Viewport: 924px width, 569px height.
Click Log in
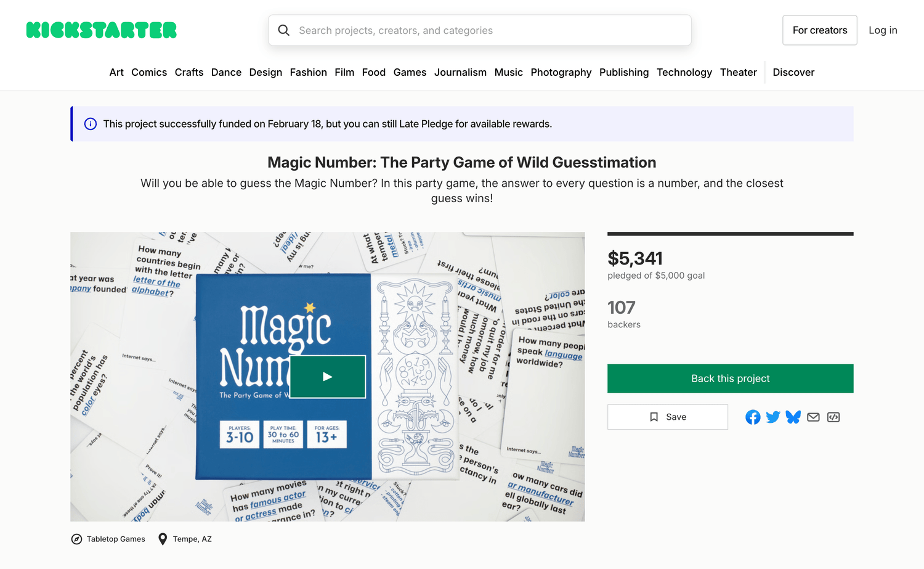tap(883, 30)
